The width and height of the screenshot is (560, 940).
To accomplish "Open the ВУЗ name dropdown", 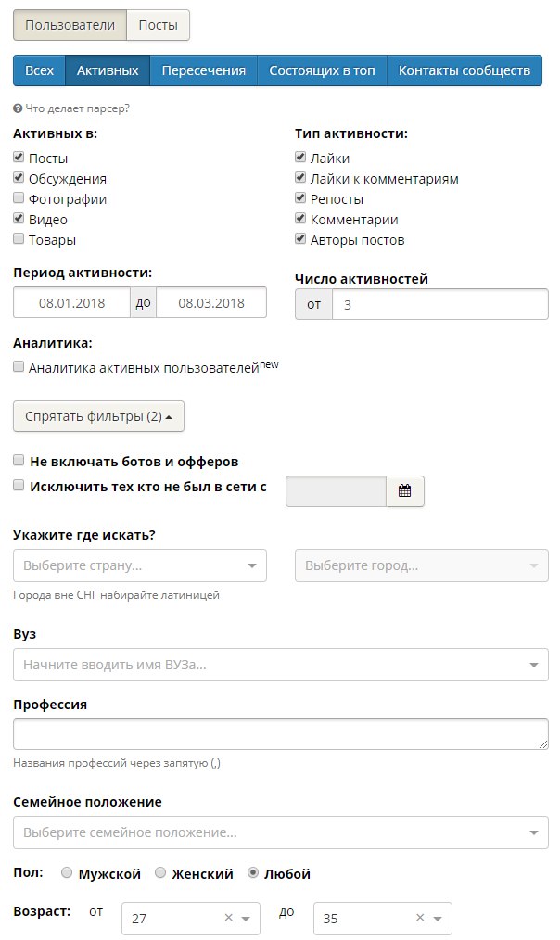I will click(281, 665).
